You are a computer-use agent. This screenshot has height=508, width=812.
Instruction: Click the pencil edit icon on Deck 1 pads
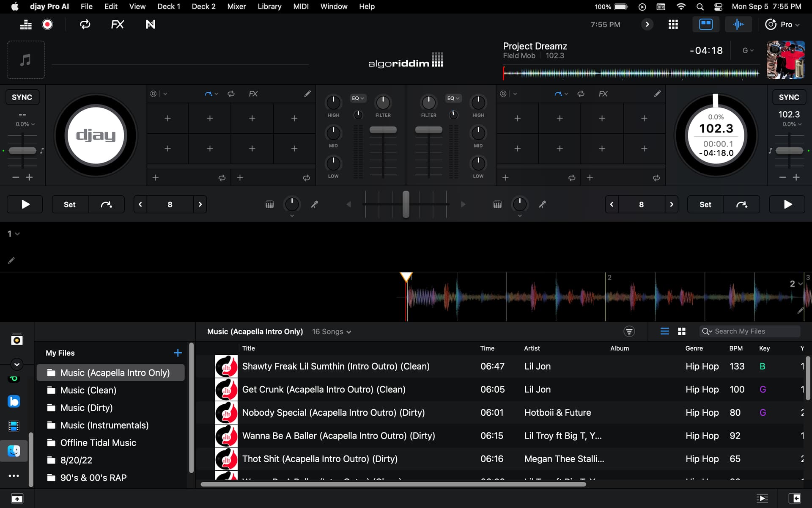point(307,94)
